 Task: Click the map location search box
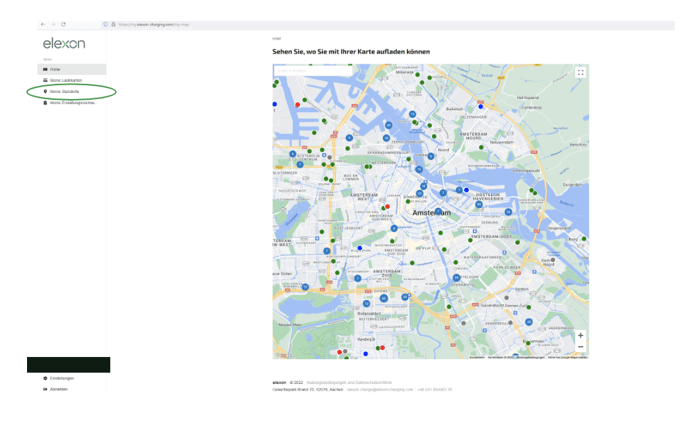313,71
